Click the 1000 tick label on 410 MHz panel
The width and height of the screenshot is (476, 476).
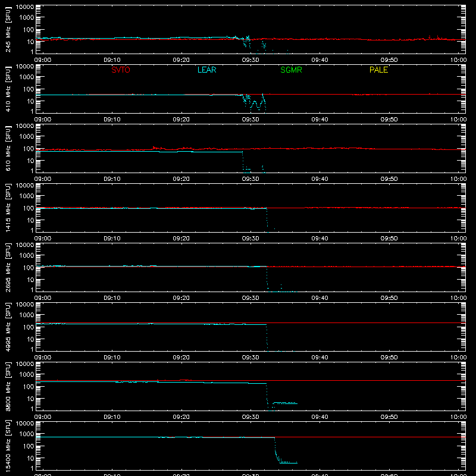coord(27,77)
